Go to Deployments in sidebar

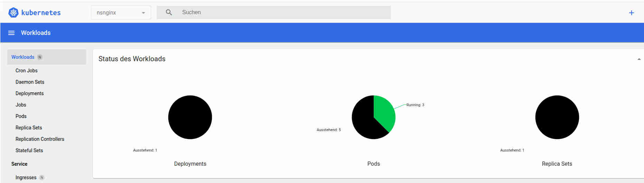click(x=29, y=93)
